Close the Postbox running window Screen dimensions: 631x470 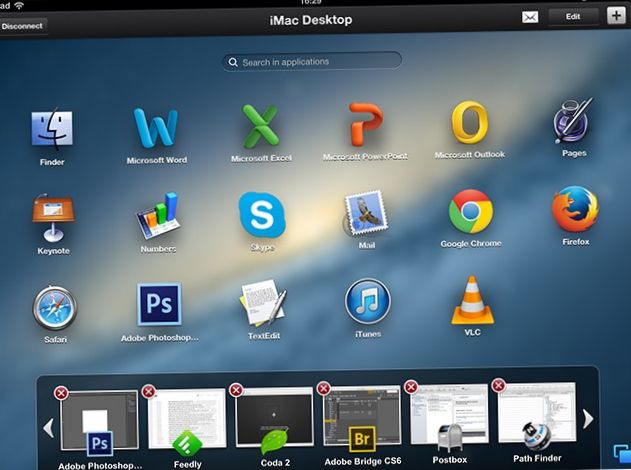pos(411,387)
